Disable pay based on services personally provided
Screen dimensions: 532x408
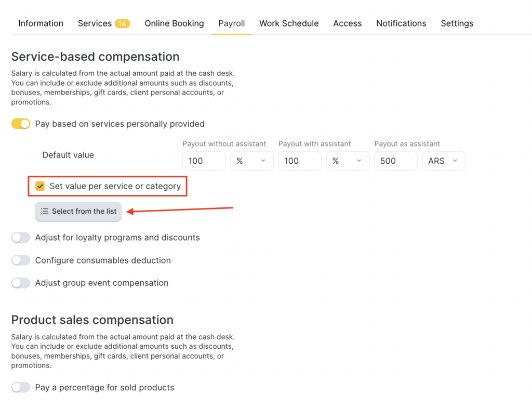point(21,124)
